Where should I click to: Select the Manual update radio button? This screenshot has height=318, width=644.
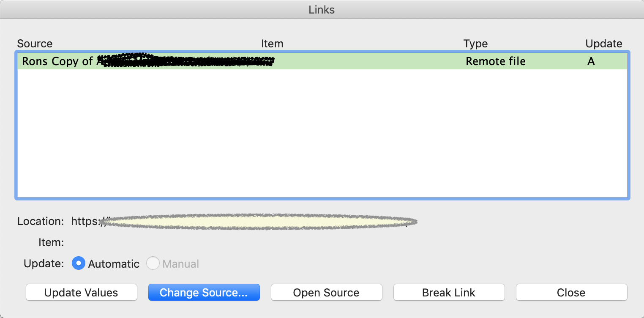coord(153,263)
